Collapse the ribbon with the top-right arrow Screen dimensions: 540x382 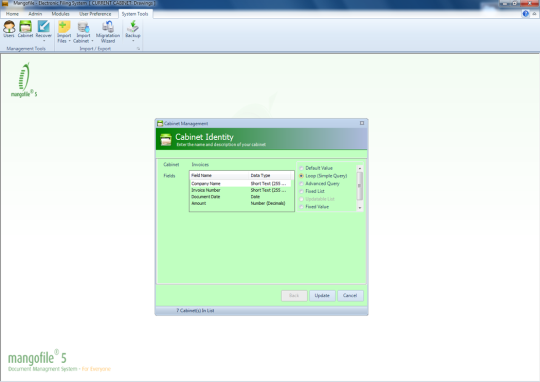point(534,14)
